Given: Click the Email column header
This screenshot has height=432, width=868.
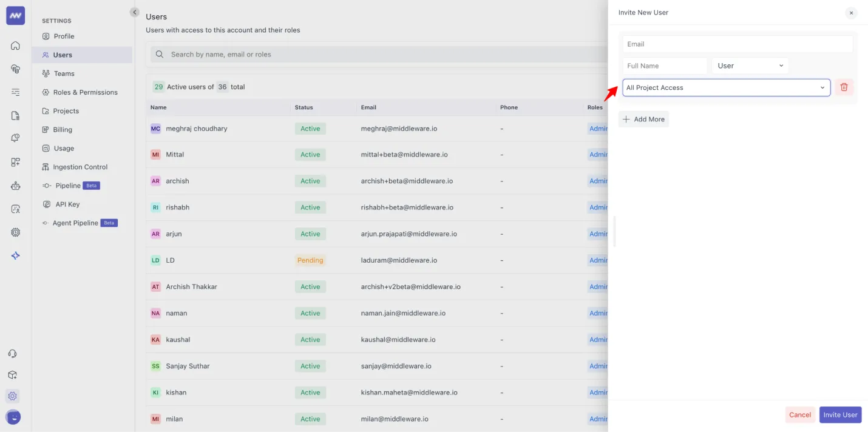Looking at the screenshot, I should click(x=368, y=107).
